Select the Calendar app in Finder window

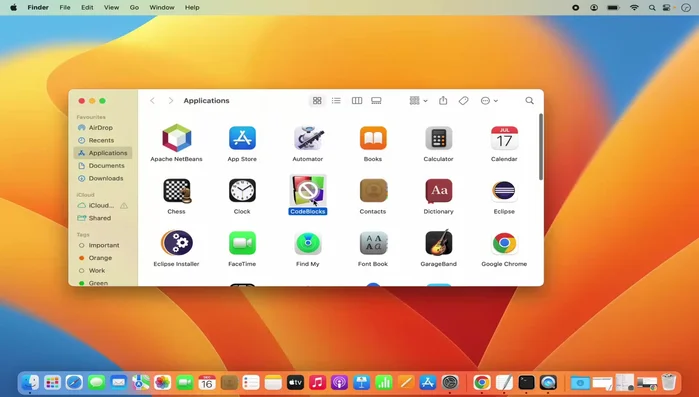tap(504, 138)
